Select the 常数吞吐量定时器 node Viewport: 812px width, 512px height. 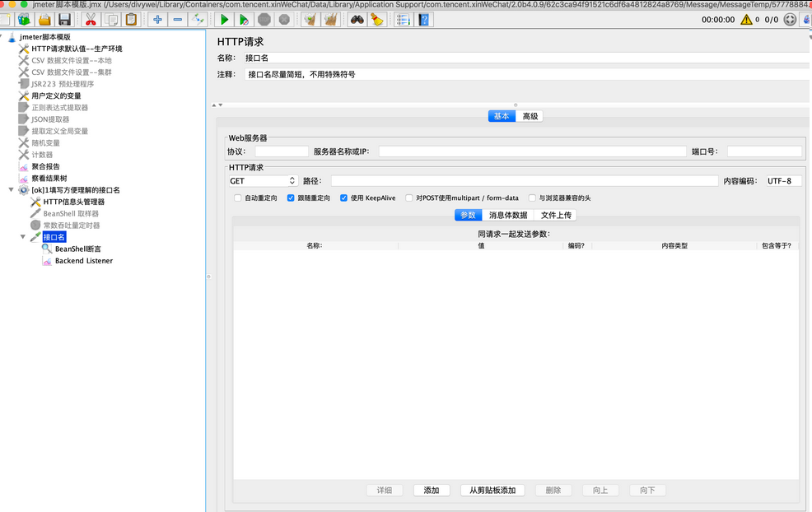[x=72, y=226]
